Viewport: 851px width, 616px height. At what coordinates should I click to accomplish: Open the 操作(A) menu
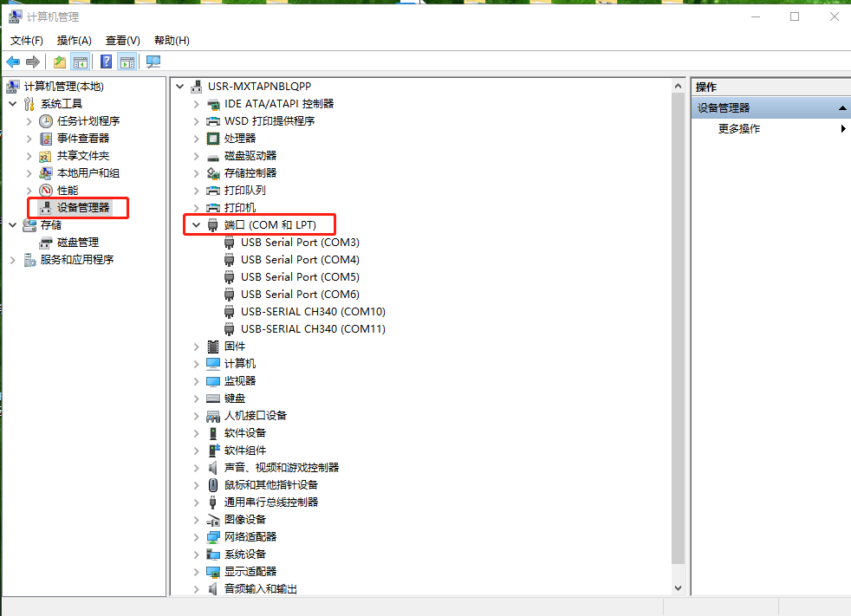75,41
